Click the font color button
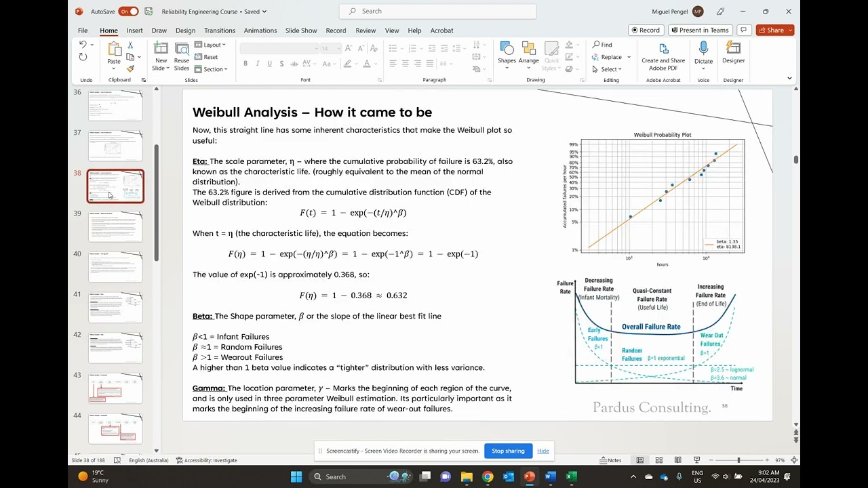Screen dimensions: 868x488 click(367, 64)
